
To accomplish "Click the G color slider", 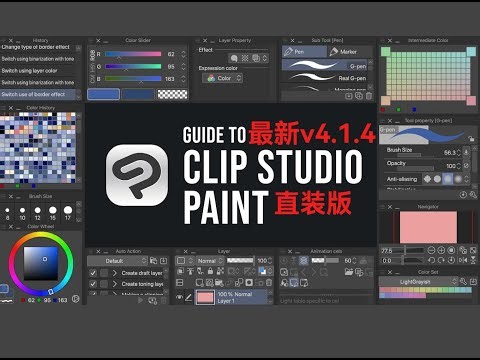I will click(x=133, y=66).
